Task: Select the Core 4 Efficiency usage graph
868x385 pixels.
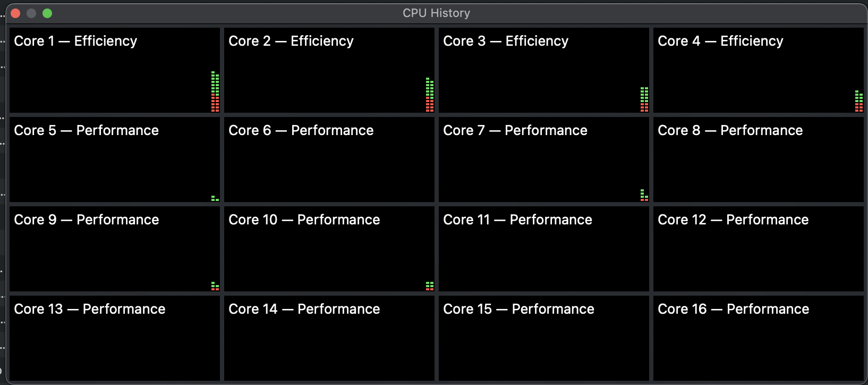Action: click(758, 70)
